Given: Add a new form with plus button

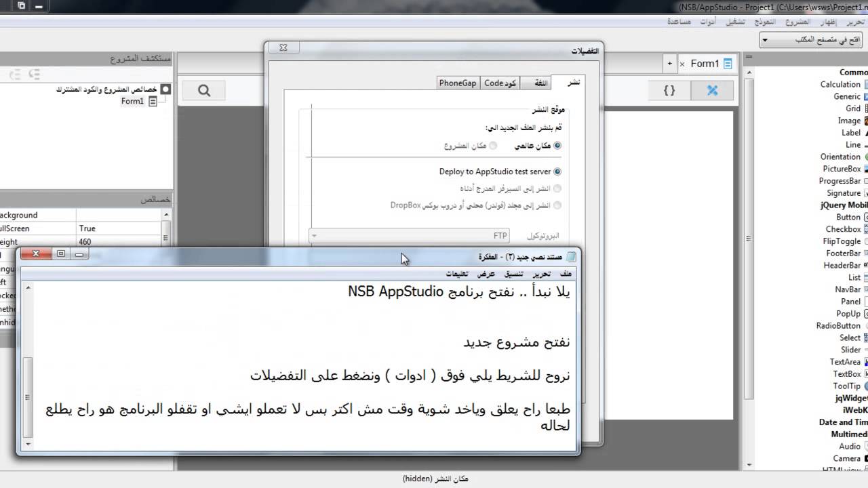Looking at the screenshot, I should click(x=669, y=64).
